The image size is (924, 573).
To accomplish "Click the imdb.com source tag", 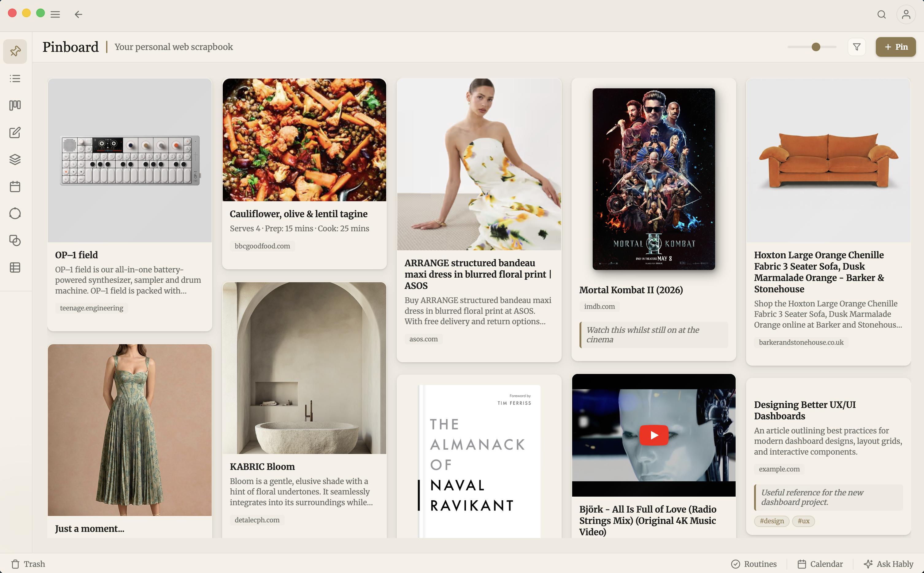I will click(x=599, y=306).
